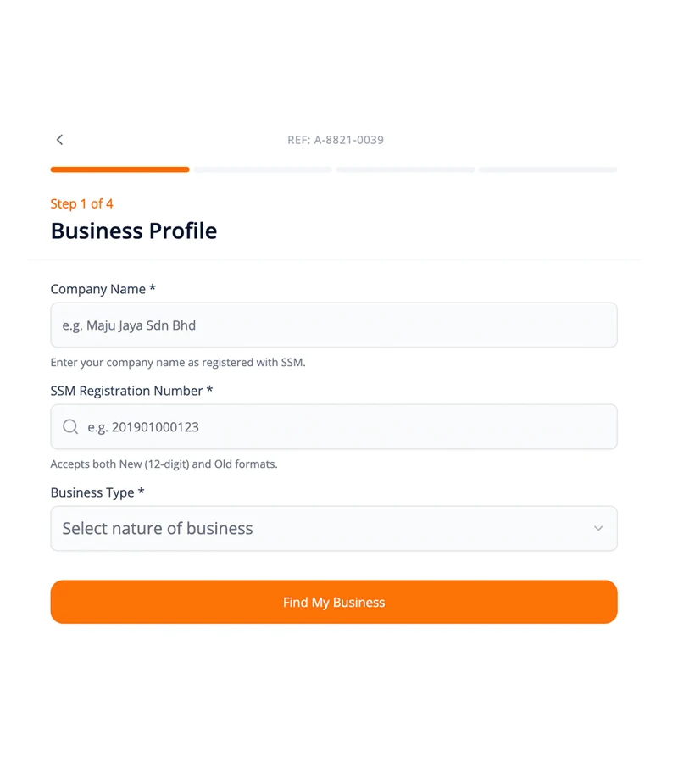
Task: Click the Company Name input field
Action: tap(333, 325)
